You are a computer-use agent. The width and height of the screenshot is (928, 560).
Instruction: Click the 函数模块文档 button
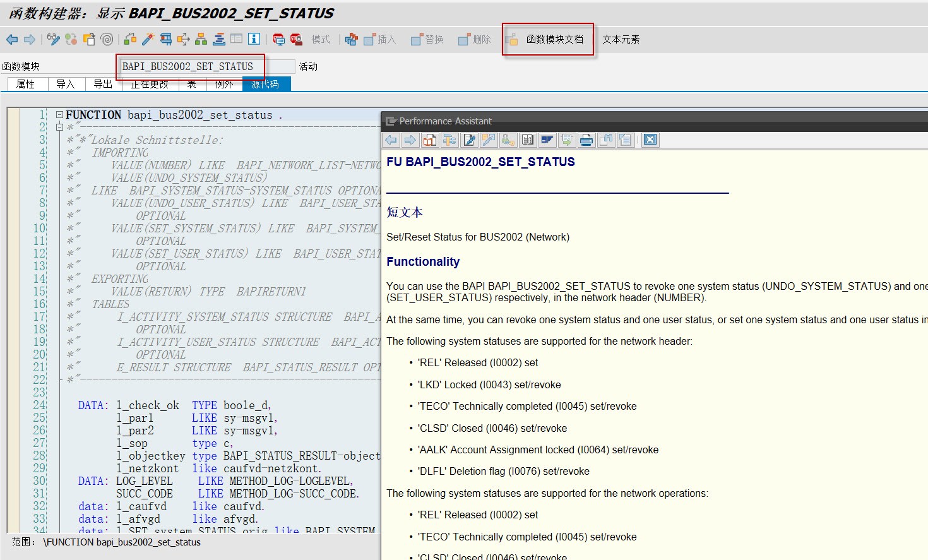[548, 39]
